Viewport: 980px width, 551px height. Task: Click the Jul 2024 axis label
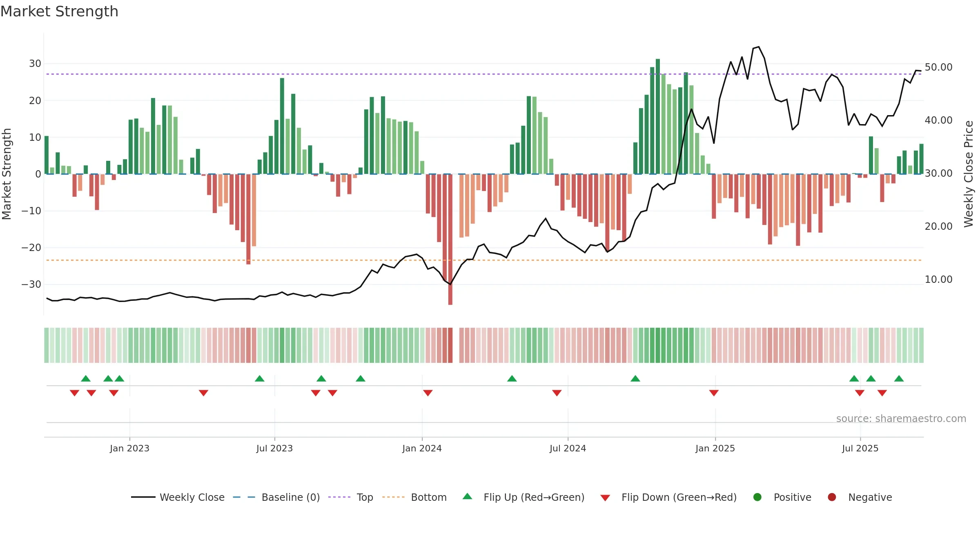568,449
